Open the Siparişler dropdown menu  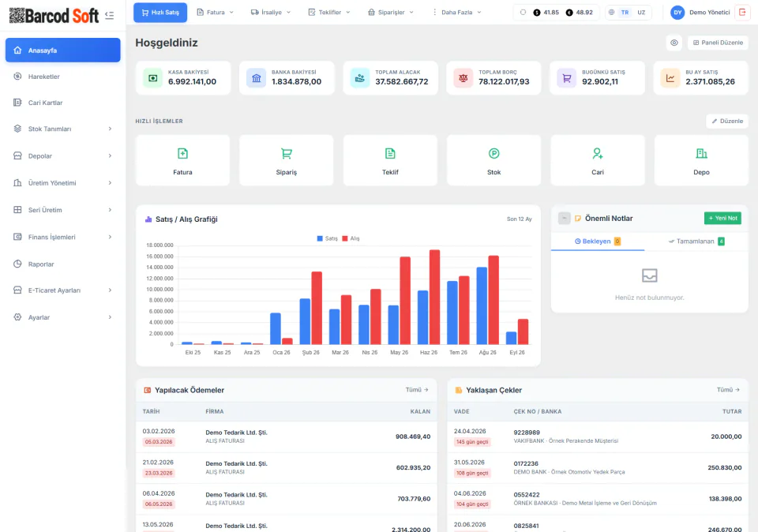pyautogui.click(x=391, y=13)
